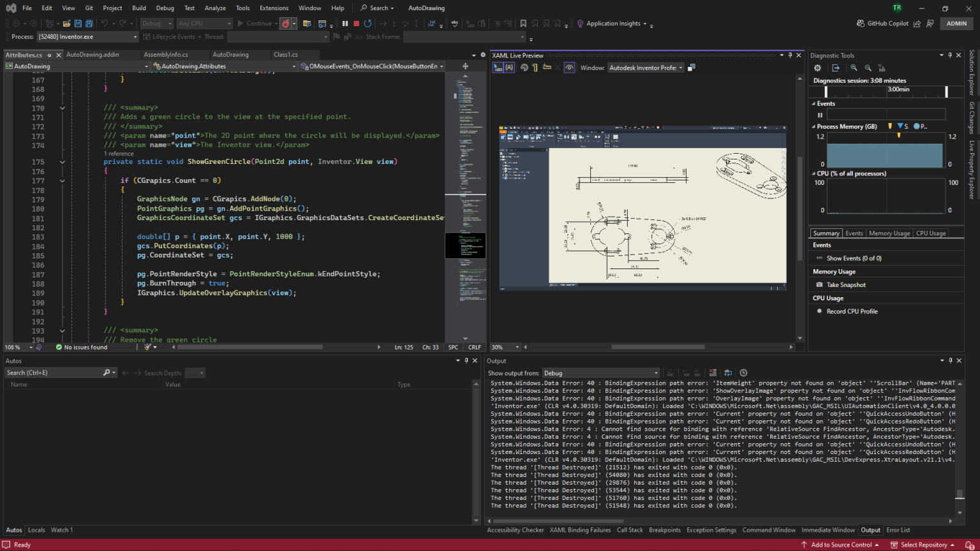Clear all text in Output window

coord(713,373)
